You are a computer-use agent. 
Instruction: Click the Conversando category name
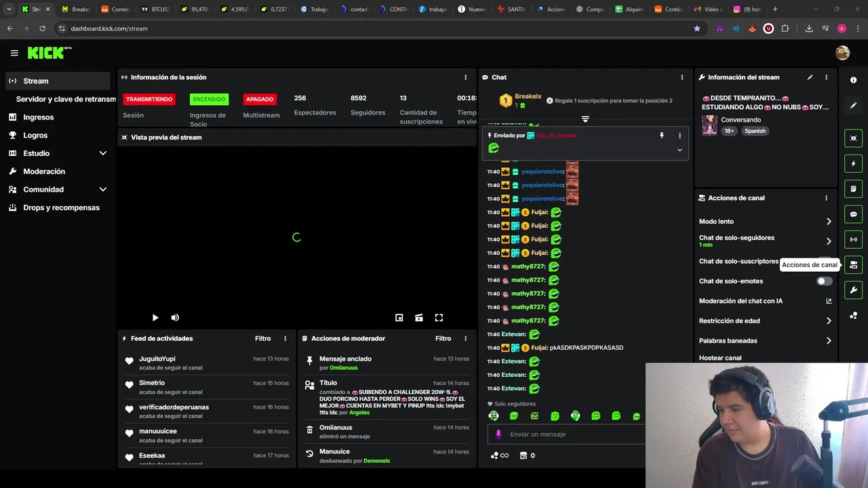(741, 120)
